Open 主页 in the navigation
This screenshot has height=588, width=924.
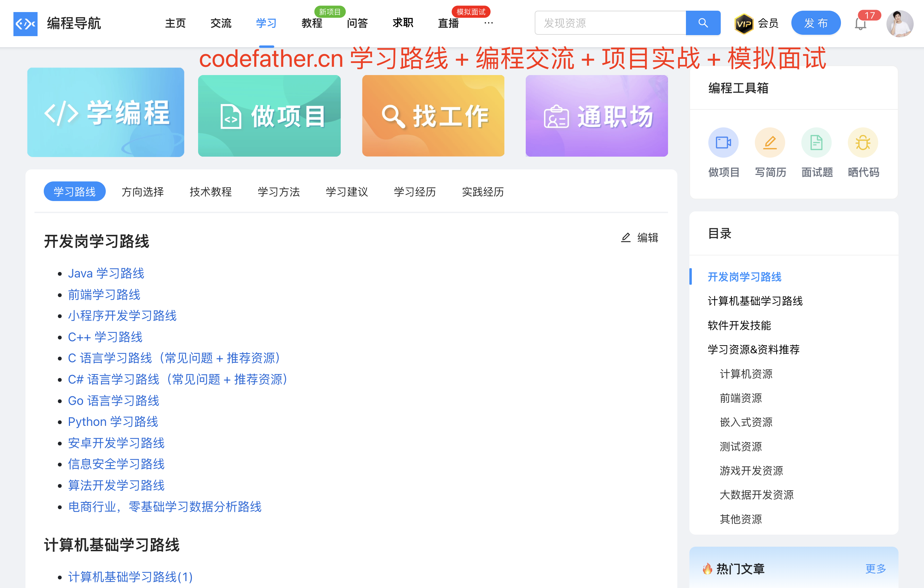pyautogui.click(x=175, y=23)
